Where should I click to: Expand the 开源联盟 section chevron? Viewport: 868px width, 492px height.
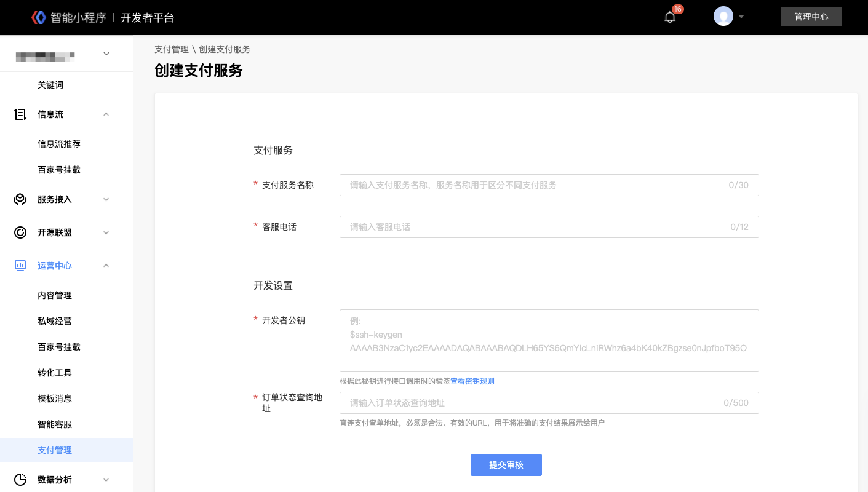(x=106, y=232)
